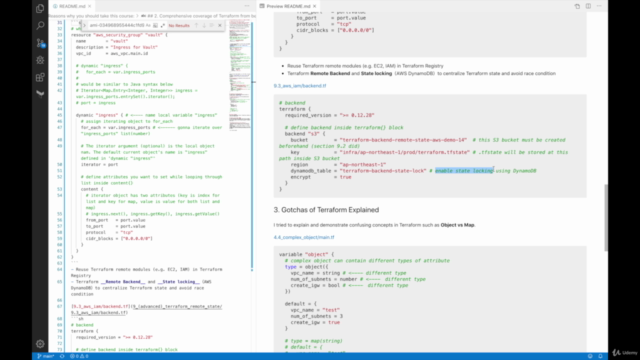The width and height of the screenshot is (640, 360).
Task: Open the preview group's more actions menu
Action: point(599,6)
